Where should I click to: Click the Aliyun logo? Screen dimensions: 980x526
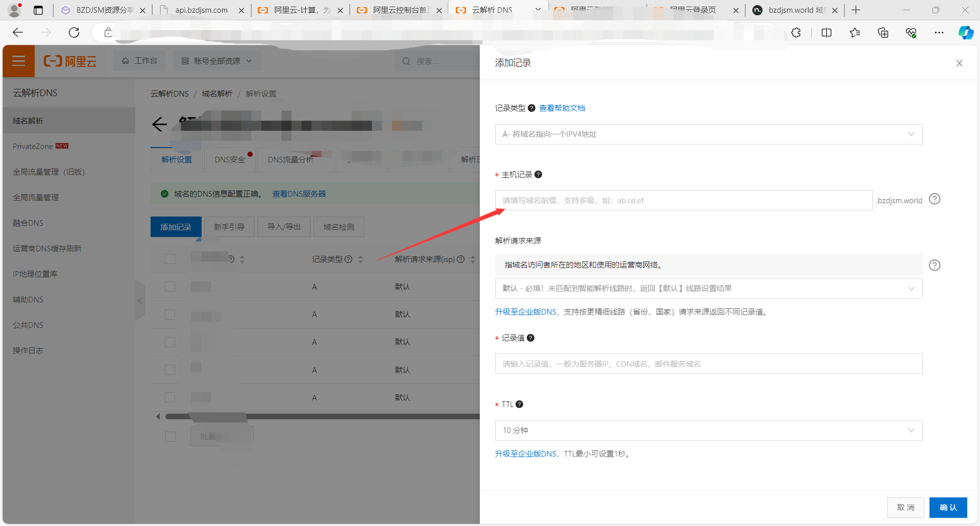pyautogui.click(x=70, y=61)
